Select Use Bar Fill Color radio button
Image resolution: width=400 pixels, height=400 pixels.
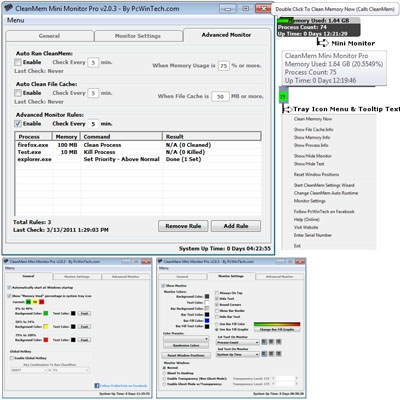[x=217, y=324]
